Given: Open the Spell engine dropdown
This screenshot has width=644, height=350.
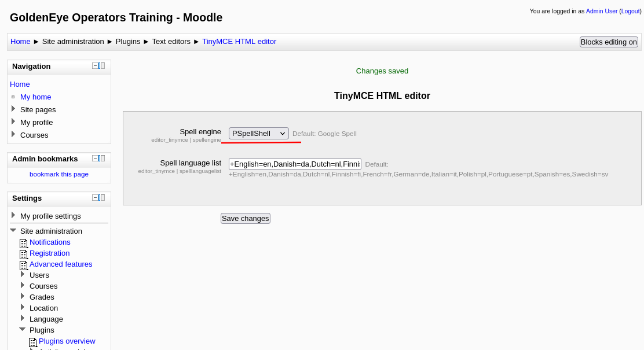Looking at the screenshot, I should tap(259, 134).
